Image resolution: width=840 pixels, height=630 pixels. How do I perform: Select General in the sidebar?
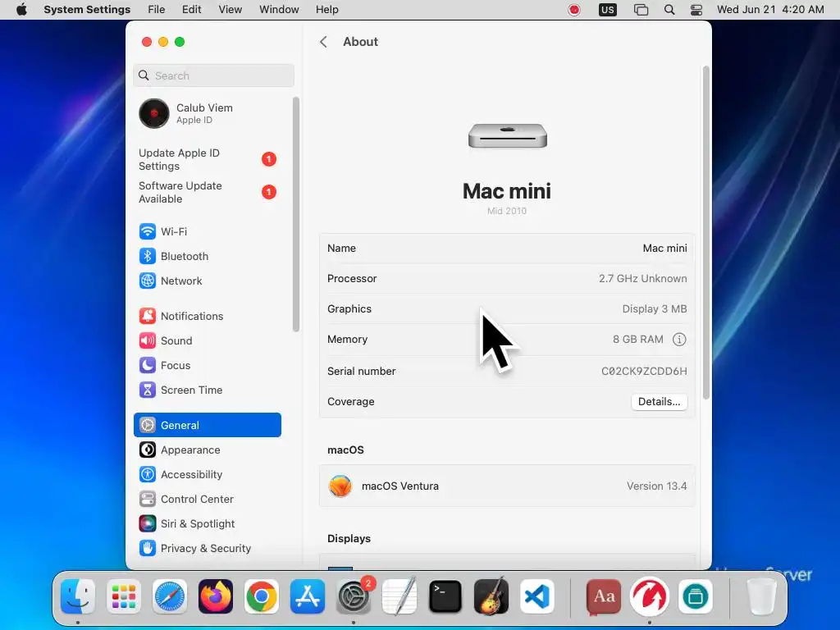207,426
